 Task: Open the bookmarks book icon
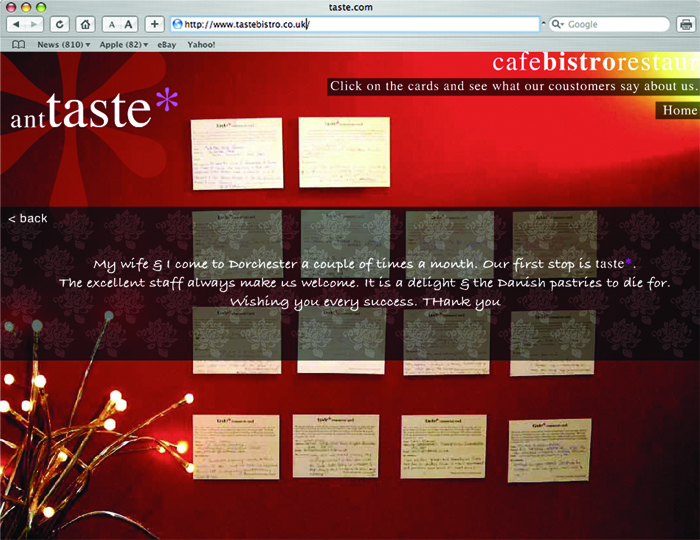(18, 45)
